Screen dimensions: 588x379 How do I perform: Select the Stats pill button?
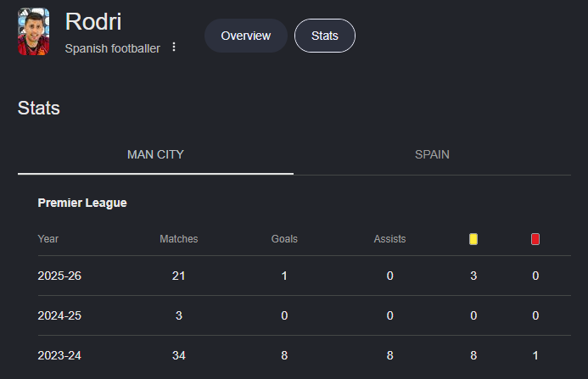pos(325,36)
